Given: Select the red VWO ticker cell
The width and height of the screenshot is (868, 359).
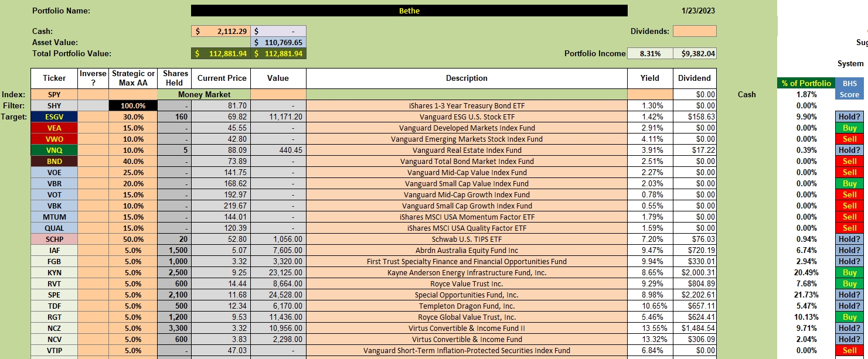Looking at the screenshot, I should pos(55,139).
